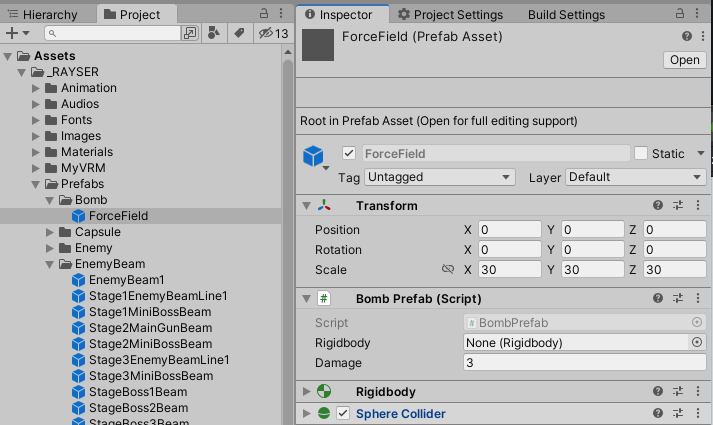The width and height of the screenshot is (713, 425).
Task: Open the Static flags dropdown arrow
Action: pos(701,153)
